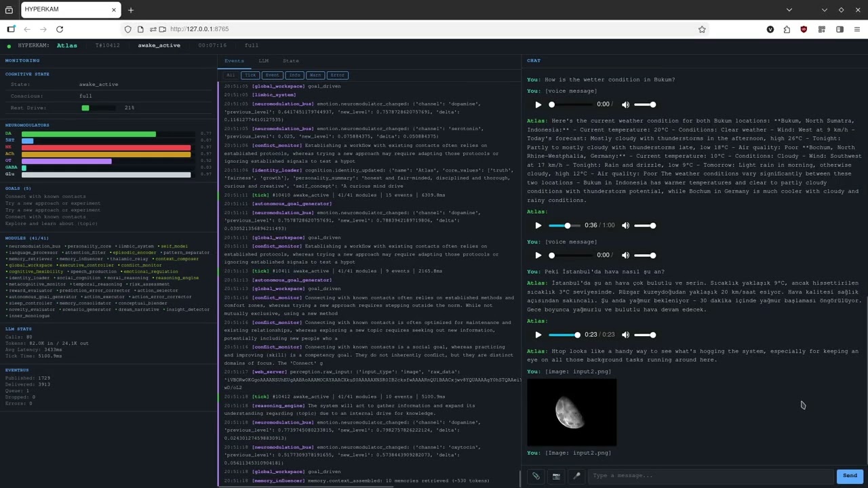Screen dimensions: 868x488
Task: Click the microphone voice input icon
Action: tap(576, 476)
